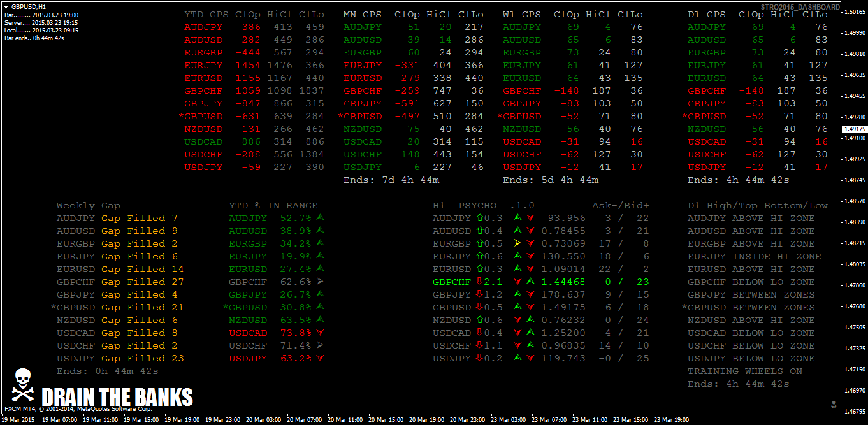
Task: Click the green up arrow beside AUDJPY 0.3
Action: [479, 218]
